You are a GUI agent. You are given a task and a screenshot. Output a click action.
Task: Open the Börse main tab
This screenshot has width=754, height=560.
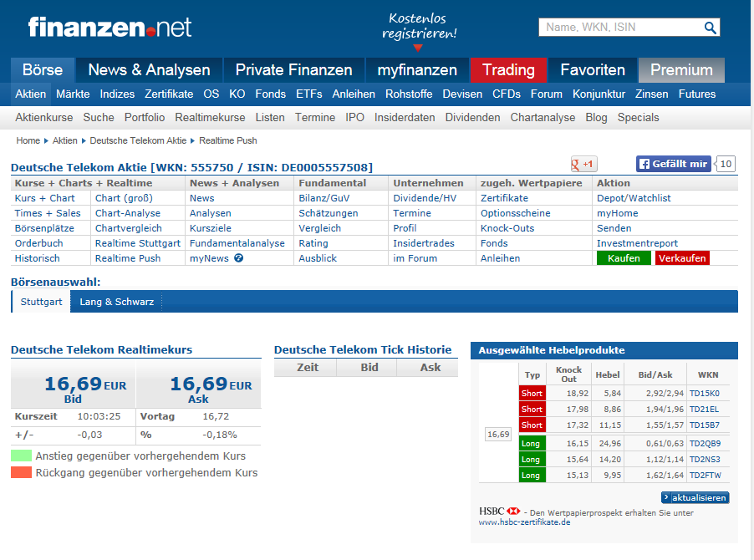pos(43,70)
